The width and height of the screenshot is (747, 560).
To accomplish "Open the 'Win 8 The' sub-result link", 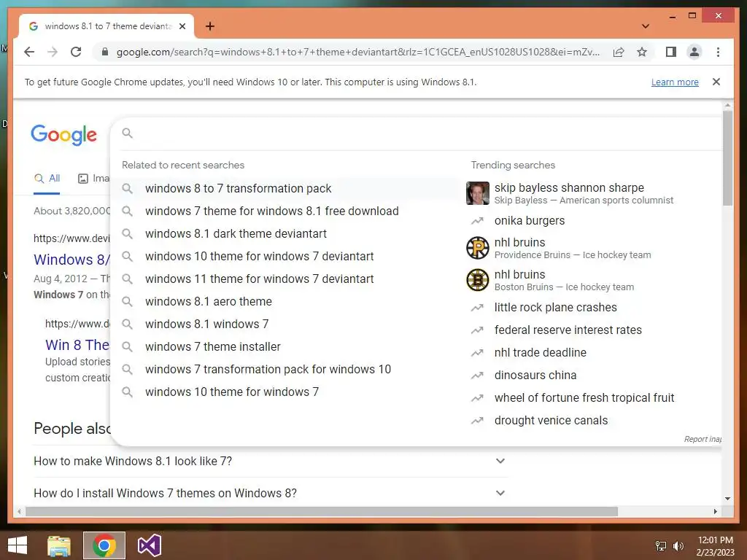I will (77, 345).
